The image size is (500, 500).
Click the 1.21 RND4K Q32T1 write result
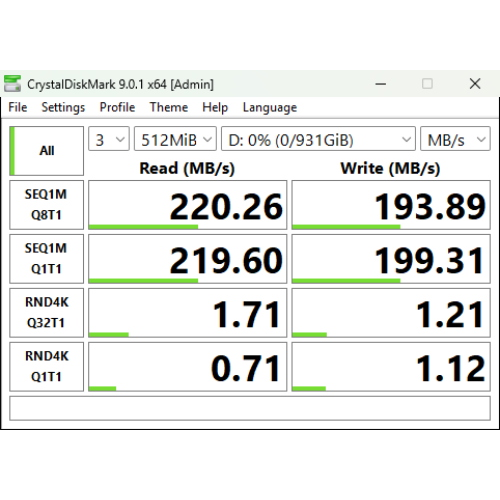[x=391, y=313]
